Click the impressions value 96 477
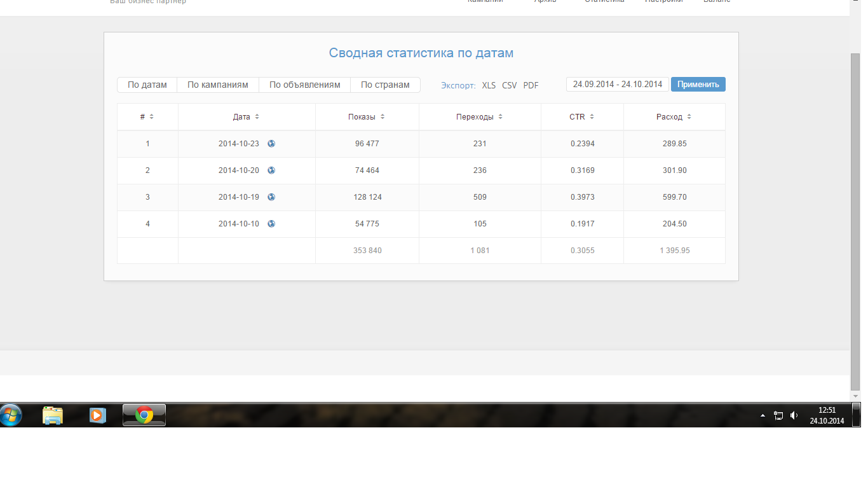Viewport: 868px width, 491px height. (x=367, y=144)
